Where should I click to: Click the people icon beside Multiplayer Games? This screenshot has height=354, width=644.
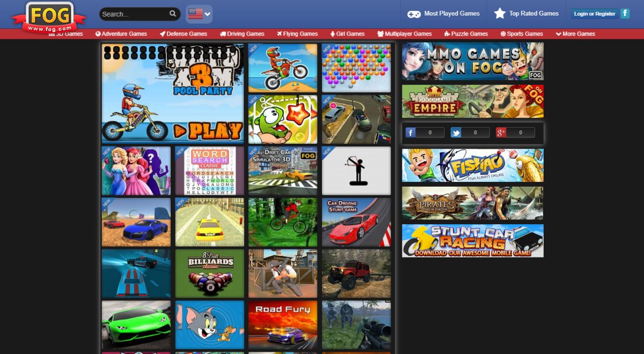tap(382, 34)
